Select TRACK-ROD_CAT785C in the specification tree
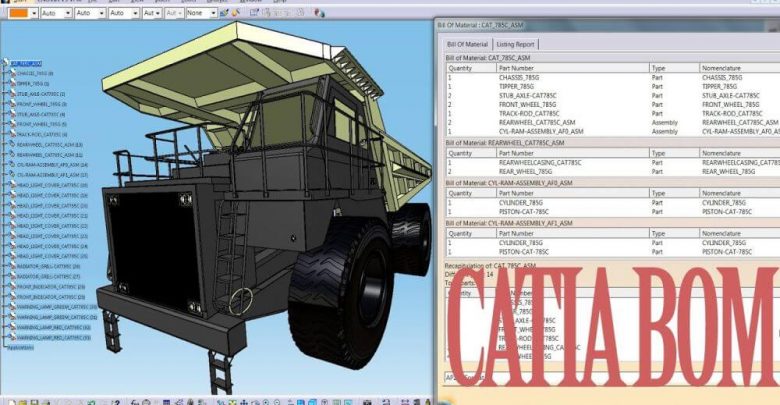This screenshot has width=780, height=405. click(x=42, y=134)
